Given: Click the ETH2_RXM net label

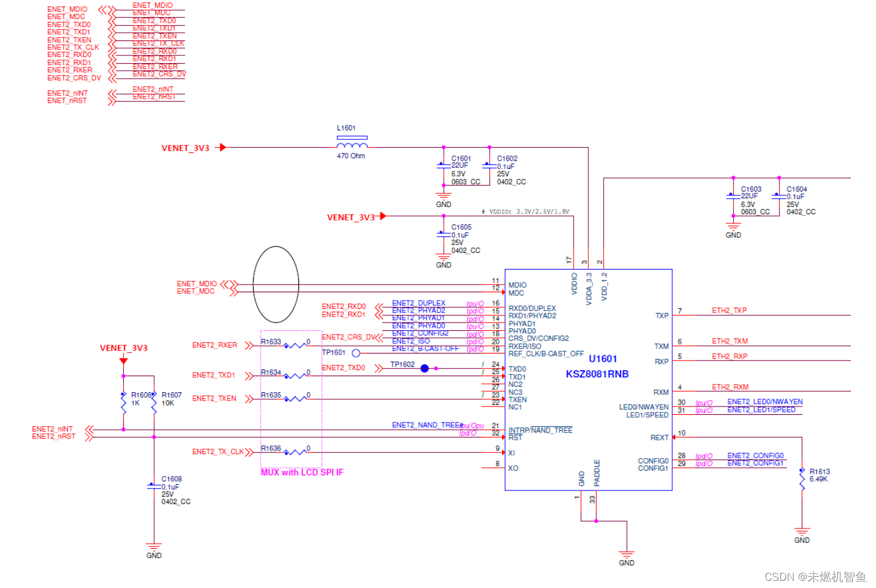Looking at the screenshot, I should pyautogui.click(x=730, y=387).
